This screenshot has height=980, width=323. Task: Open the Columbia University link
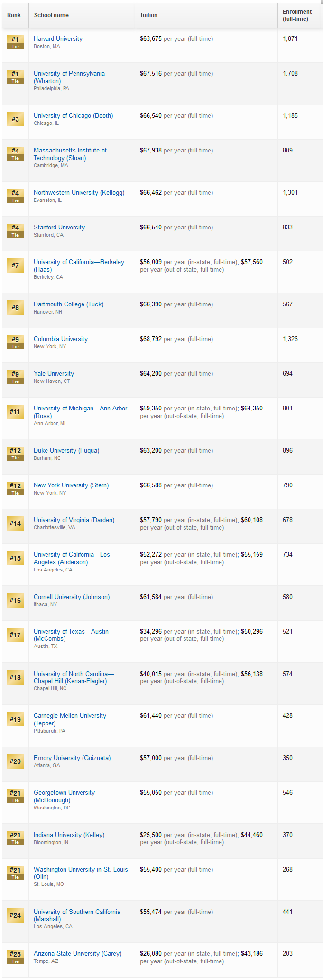61,339
